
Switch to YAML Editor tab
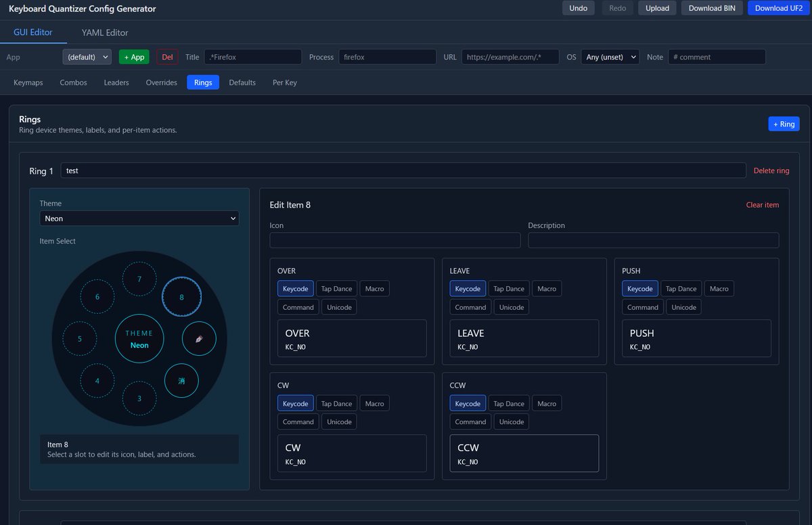click(x=105, y=32)
